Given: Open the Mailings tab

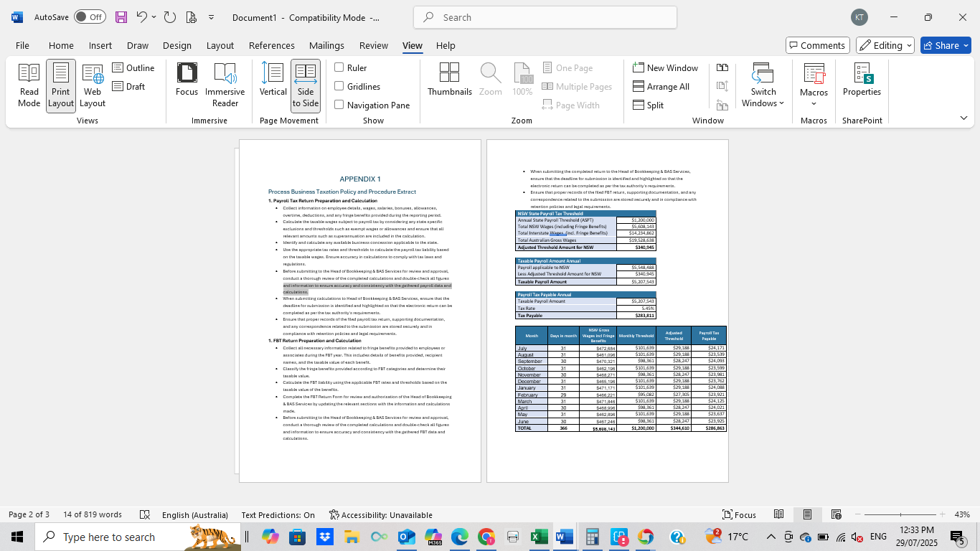Looking at the screenshot, I should [326, 45].
